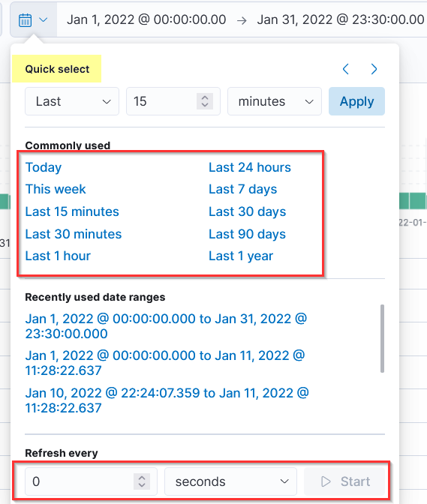
Task: Open the Last tense dropdown
Action: 72,101
